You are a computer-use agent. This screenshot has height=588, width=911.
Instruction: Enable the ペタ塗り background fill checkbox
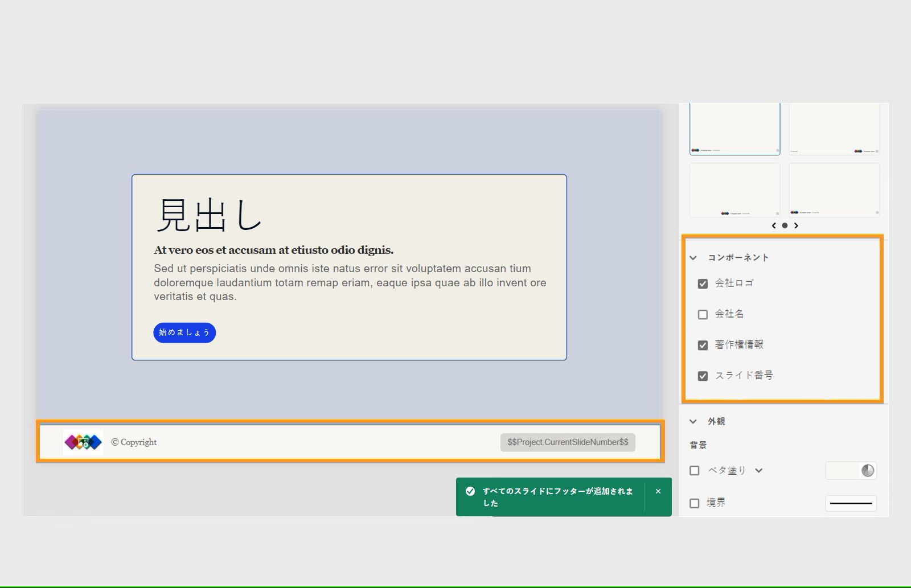(x=694, y=471)
